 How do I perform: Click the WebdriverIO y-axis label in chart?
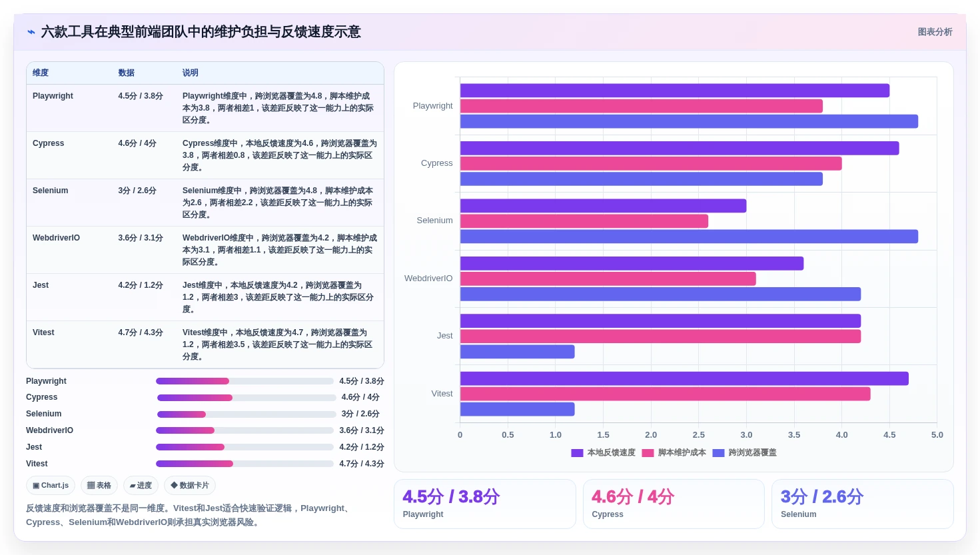(428, 278)
